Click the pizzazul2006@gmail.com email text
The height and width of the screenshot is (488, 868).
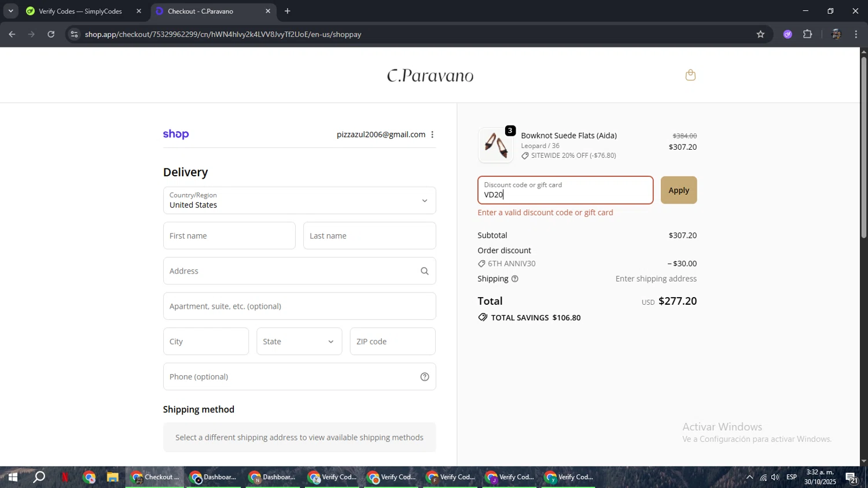[381, 135]
